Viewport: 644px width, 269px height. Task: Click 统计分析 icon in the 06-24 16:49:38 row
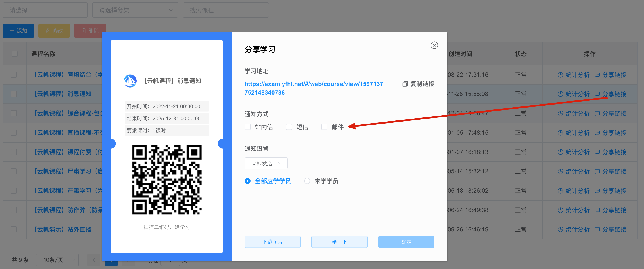(x=560, y=210)
